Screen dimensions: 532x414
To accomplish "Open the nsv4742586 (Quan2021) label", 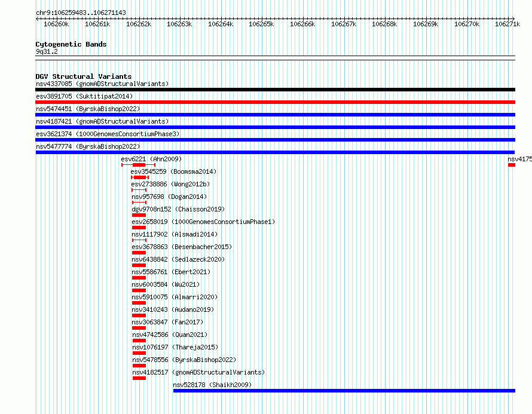I will [x=170, y=335].
